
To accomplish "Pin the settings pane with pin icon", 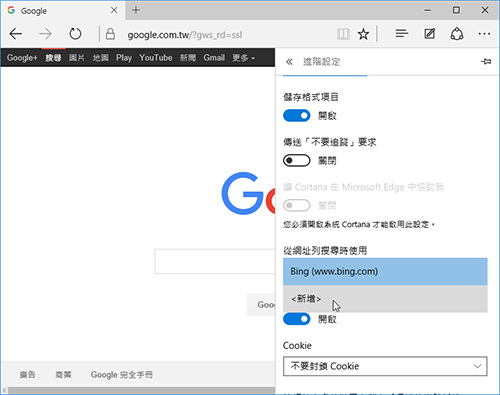I will click(486, 61).
